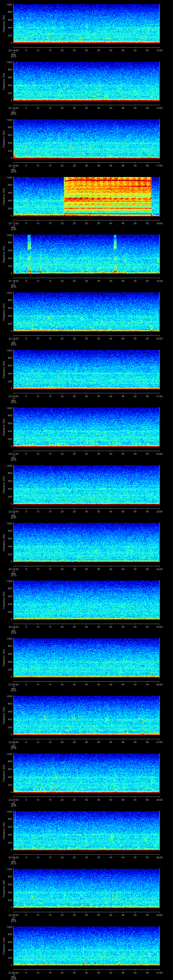Click the 22:14:00 start time label
The image size is (173, 980).
coord(13,50)
